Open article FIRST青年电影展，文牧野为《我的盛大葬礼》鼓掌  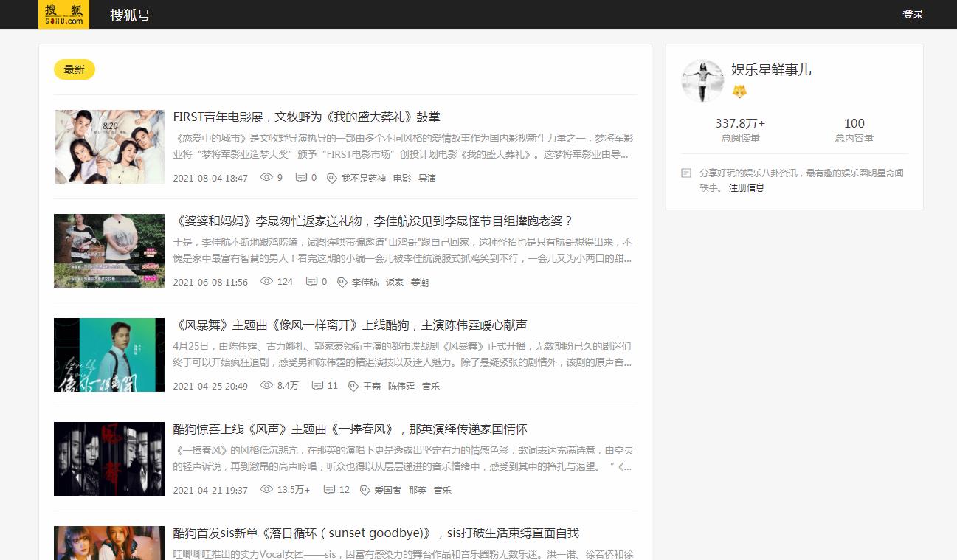tap(307, 117)
